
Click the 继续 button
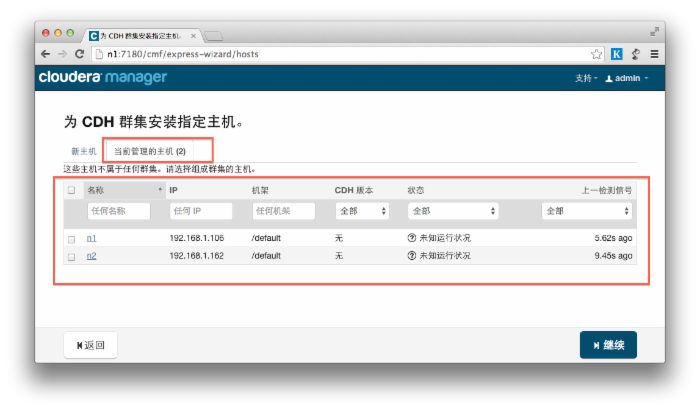click(x=608, y=345)
